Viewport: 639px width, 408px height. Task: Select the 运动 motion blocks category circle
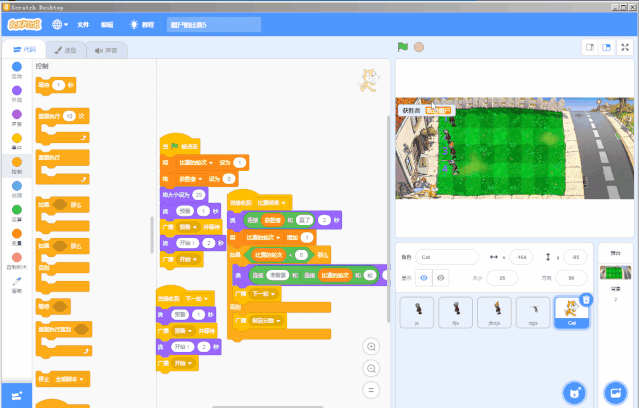[x=17, y=67]
